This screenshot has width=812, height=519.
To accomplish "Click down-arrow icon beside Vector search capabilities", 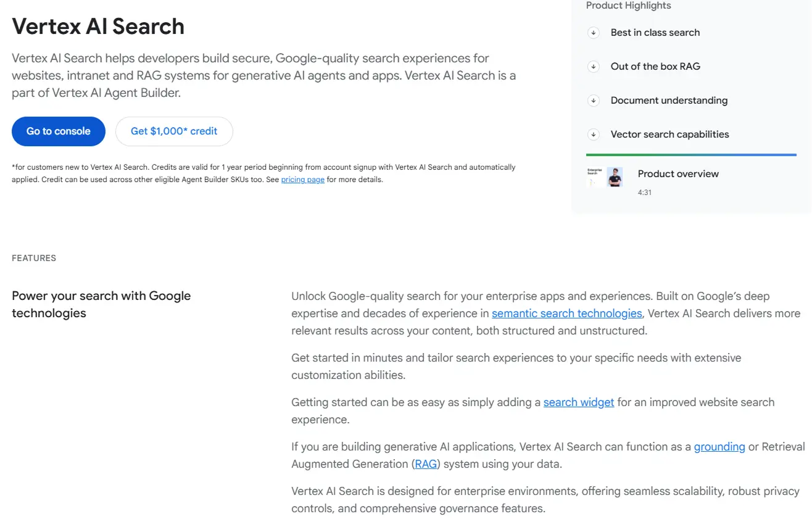I will pyautogui.click(x=594, y=135).
